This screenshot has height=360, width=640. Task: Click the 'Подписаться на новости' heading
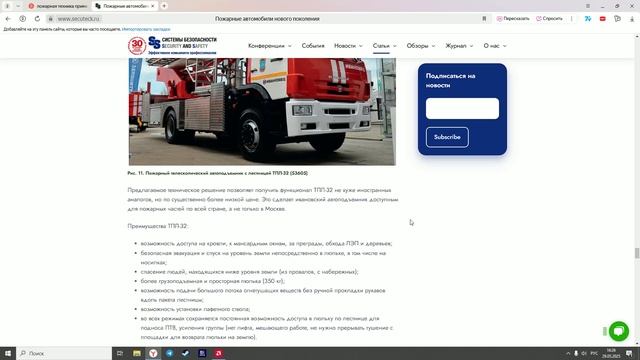pyautogui.click(x=450, y=81)
